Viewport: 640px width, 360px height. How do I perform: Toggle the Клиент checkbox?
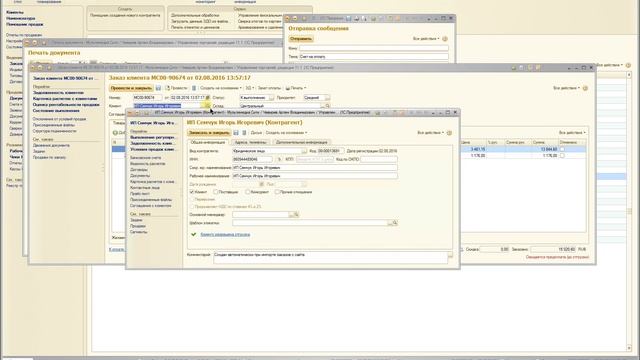click(x=192, y=191)
